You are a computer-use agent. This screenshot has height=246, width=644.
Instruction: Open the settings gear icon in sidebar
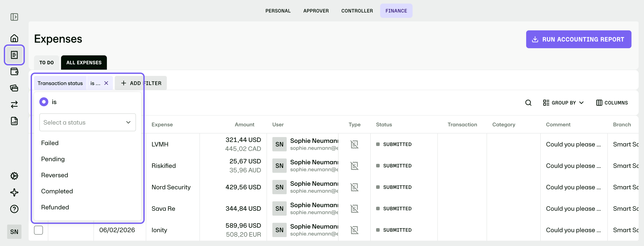coord(14,176)
